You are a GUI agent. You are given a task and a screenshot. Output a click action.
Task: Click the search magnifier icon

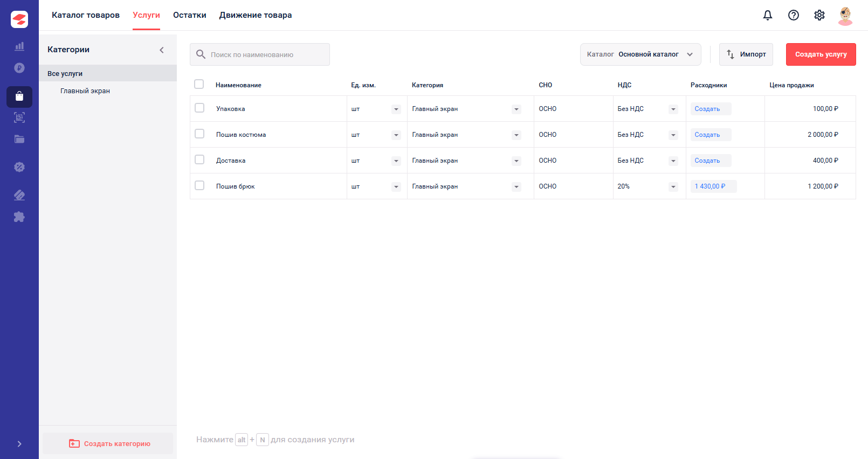(x=201, y=54)
